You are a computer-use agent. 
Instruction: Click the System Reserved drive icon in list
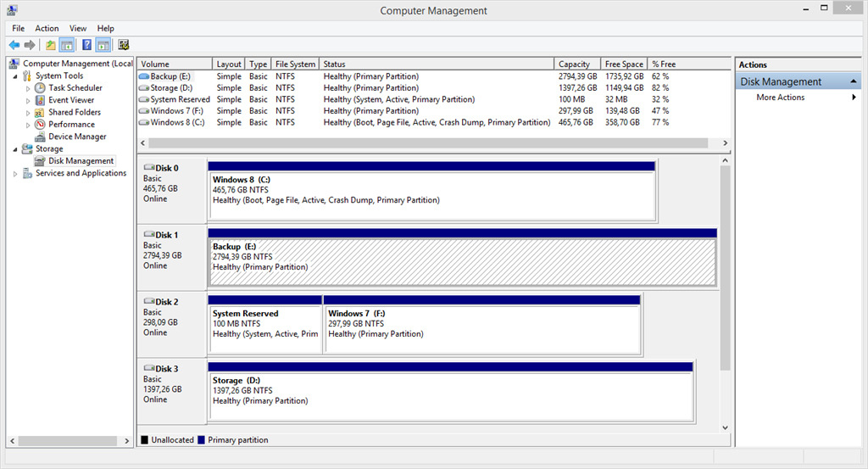pos(144,100)
